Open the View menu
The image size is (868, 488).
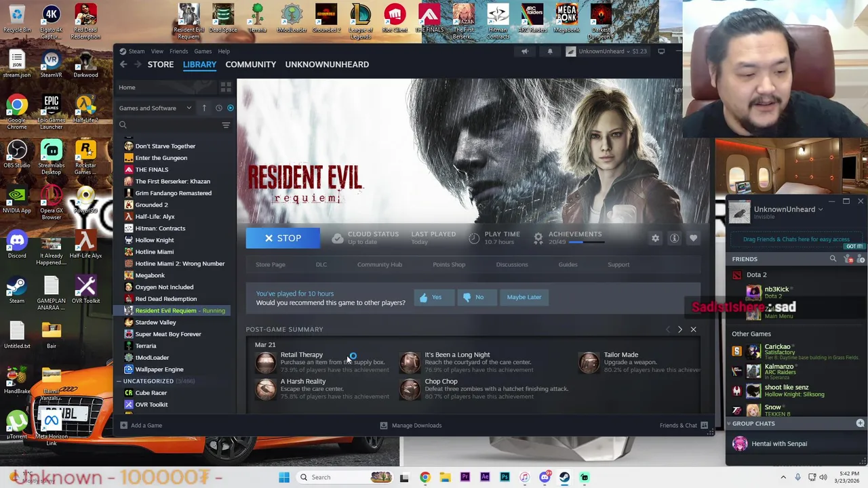pos(157,52)
